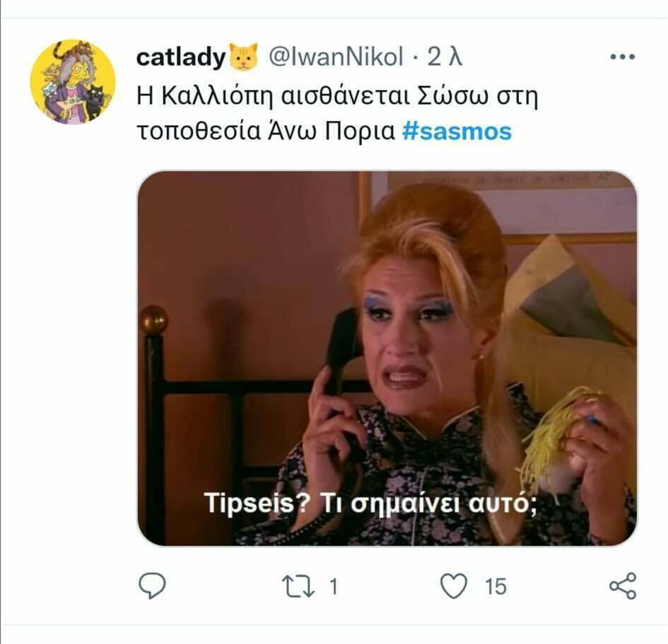Open the reply speech bubble icon
668x644 pixels.
(x=152, y=586)
